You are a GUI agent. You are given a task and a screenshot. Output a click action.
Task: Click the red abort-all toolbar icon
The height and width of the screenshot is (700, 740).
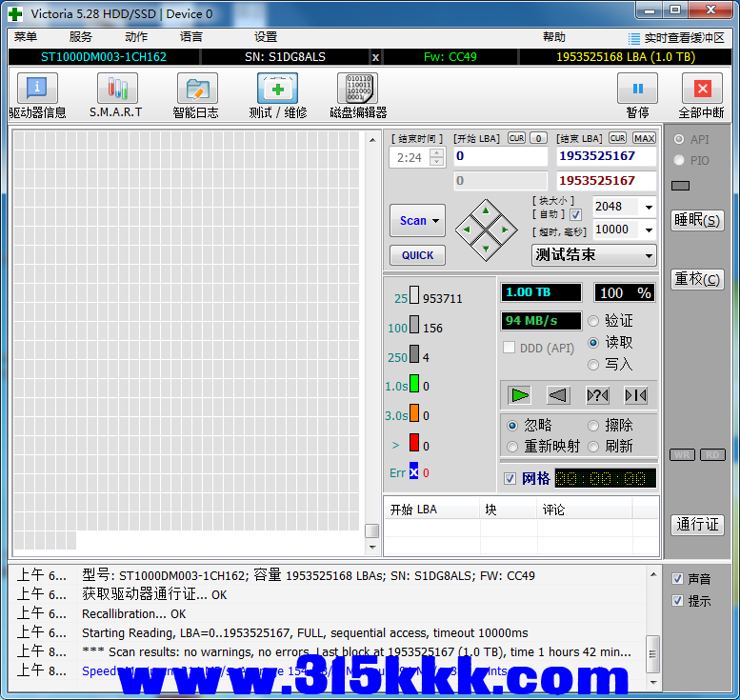(x=702, y=89)
